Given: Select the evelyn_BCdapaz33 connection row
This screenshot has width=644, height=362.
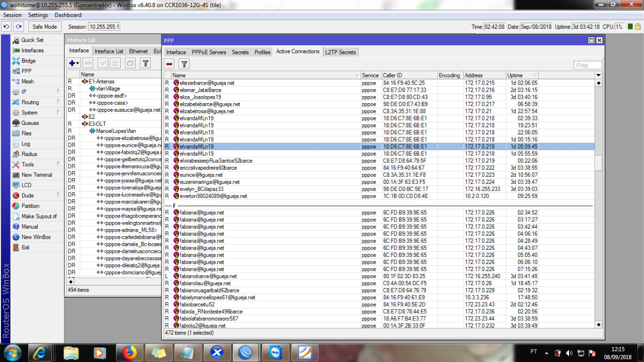Looking at the screenshot, I should tap(379, 189).
